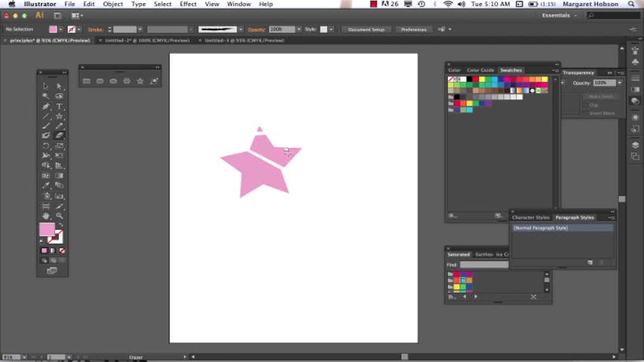Image resolution: width=644 pixels, height=362 pixels.
Task: Click the Star shape tool in floating panel
Action: click(x=140, y=81)
